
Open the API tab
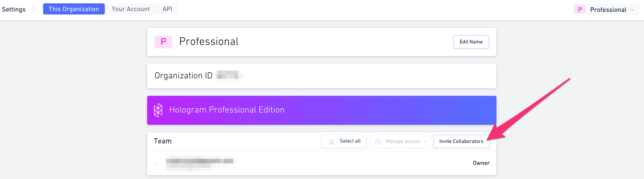[167, 9]
